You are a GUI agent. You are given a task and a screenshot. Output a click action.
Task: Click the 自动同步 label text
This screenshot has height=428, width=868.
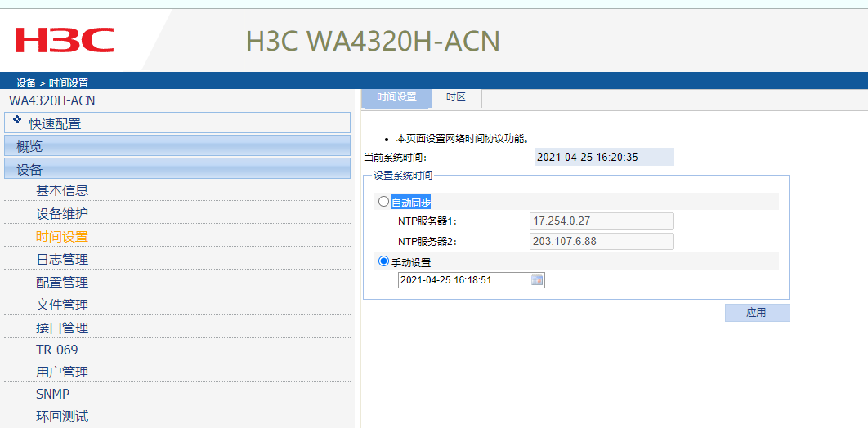pos(411,202)
